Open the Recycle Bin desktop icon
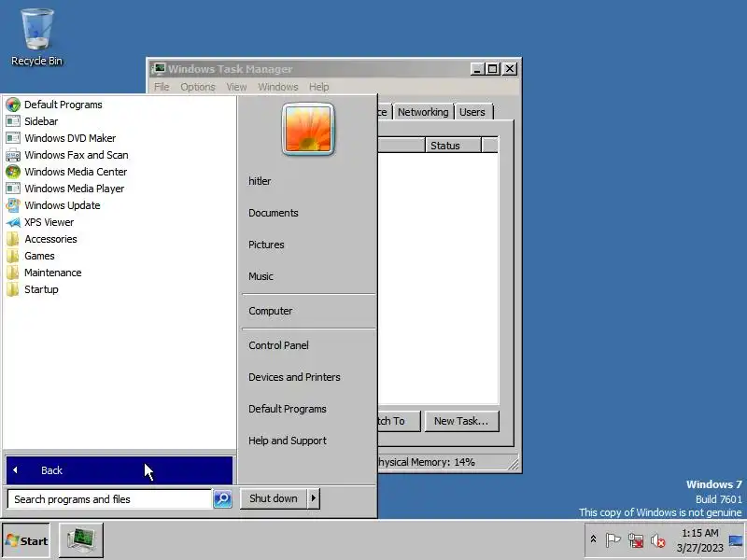The height and width of the screenshot is (560, 747). pyautogui.click(x=36, y=37)
